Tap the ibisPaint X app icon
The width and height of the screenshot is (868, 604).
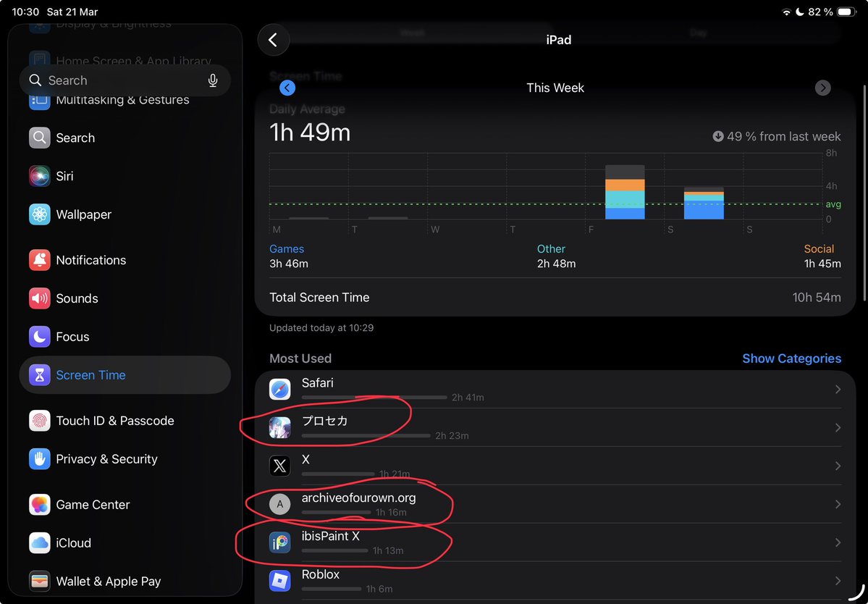pyautogui.click(x=279, y=542)
